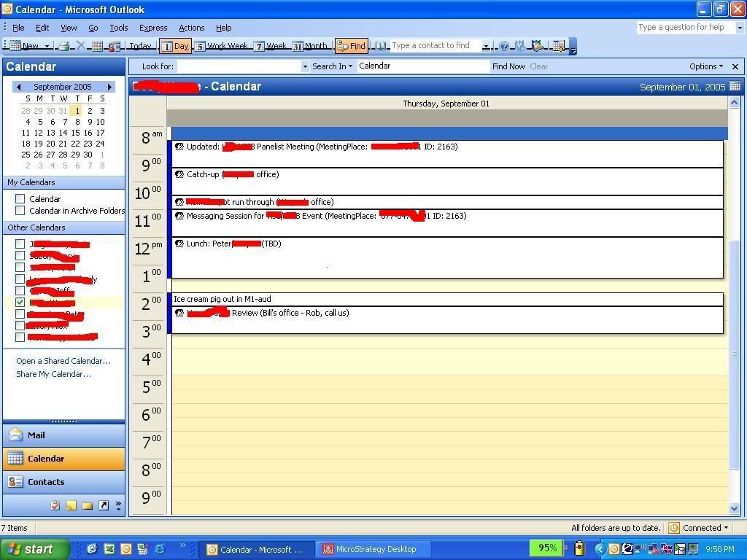Open Tasks icon in navigation pane
Screen dimensions: 747x560
55,505
